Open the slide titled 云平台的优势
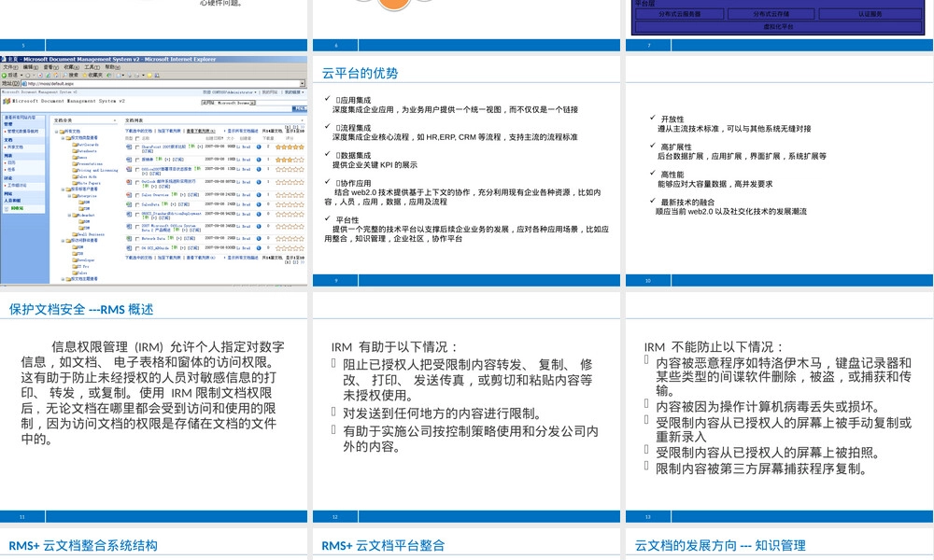The width and height of the screenshot is (934, 560). (x=466, y=171)
